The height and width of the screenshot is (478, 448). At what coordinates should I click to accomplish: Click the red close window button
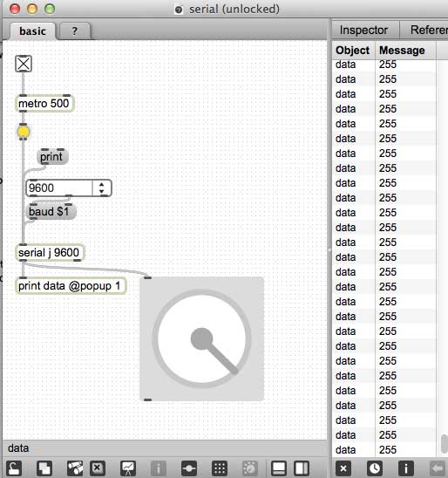15,9
